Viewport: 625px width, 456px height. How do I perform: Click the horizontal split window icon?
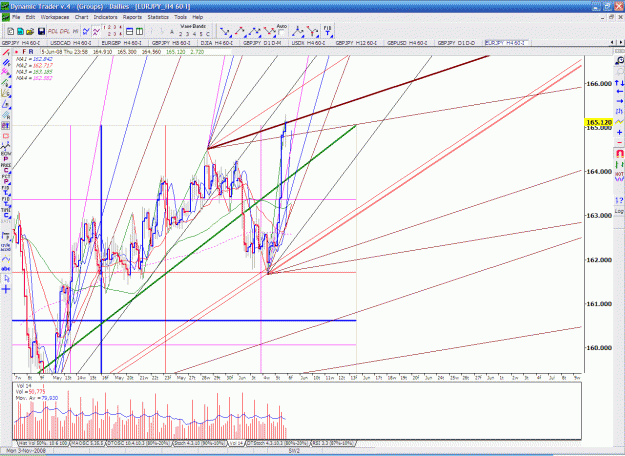click(x=129, y=31)
